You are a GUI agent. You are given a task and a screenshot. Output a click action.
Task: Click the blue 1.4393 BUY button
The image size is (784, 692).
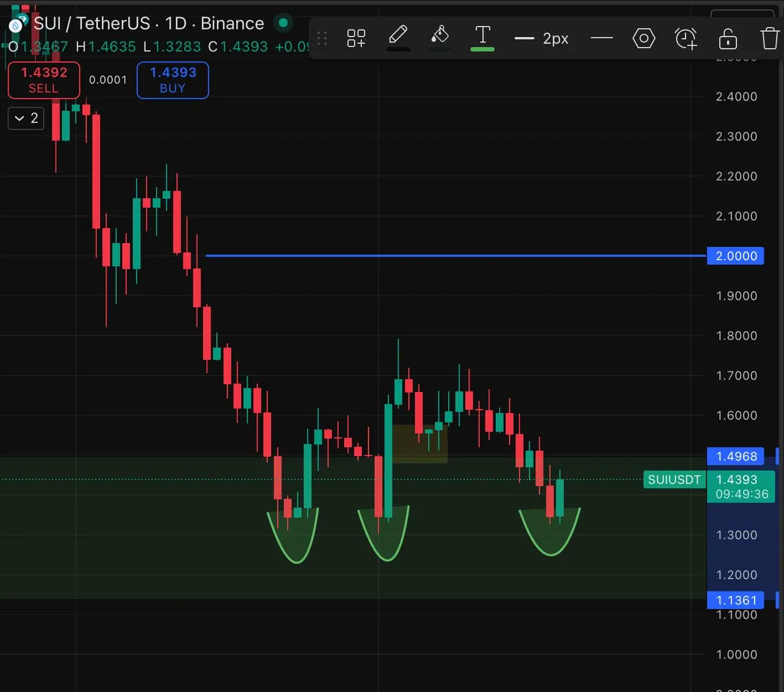pos(172,80)
